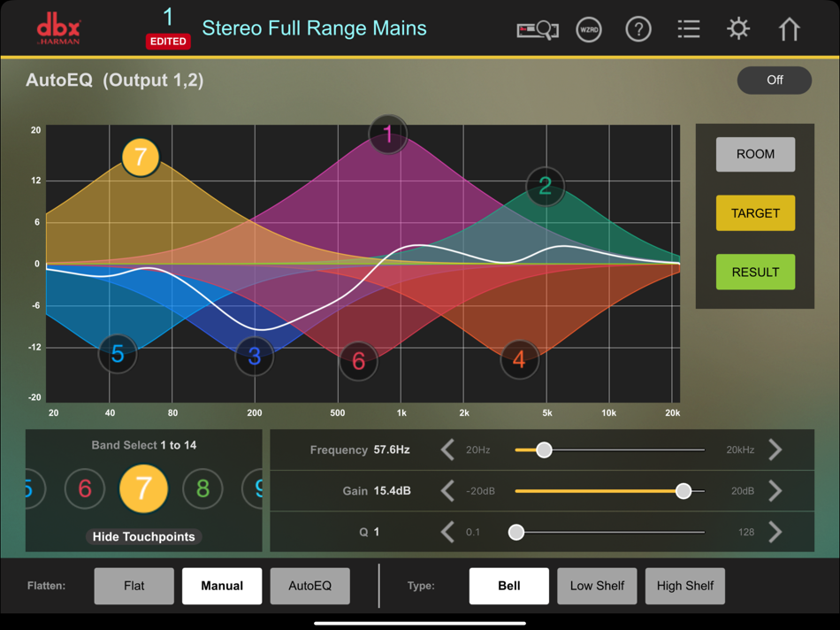Increase Q with right arrow
Image resolution: width=840 pixels, height=630 pixels.
[775, 532]
